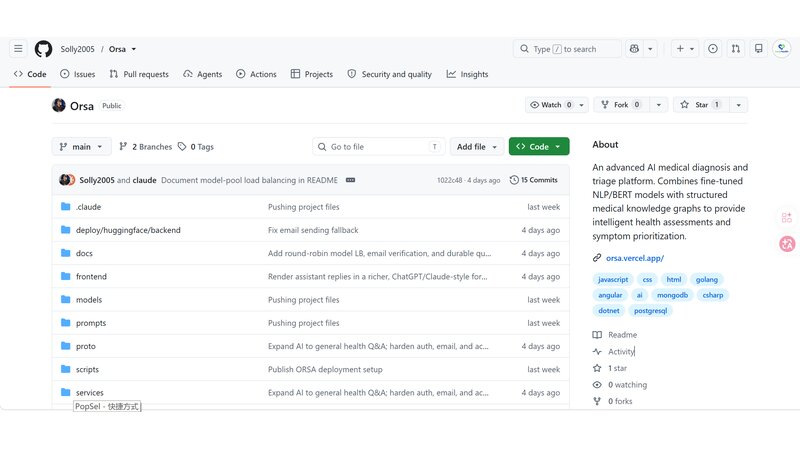Viewport: 800px width, 450px height.
Task: Open the models folder
Action: pos(89,299)
